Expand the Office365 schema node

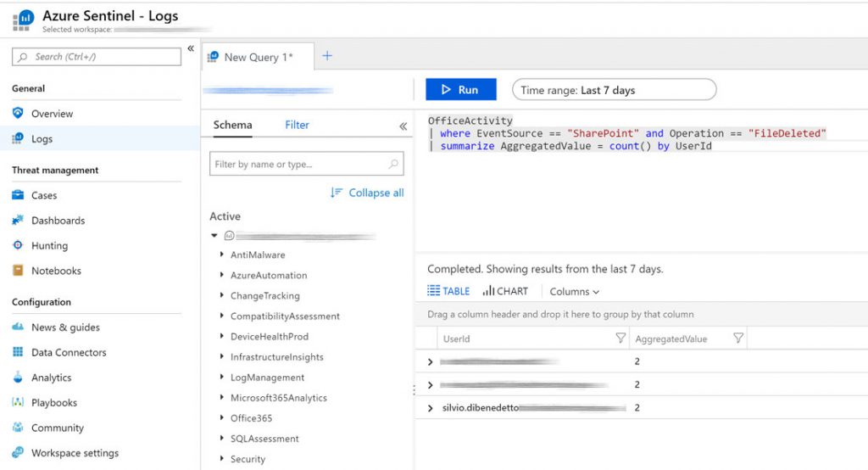[221, 418]
